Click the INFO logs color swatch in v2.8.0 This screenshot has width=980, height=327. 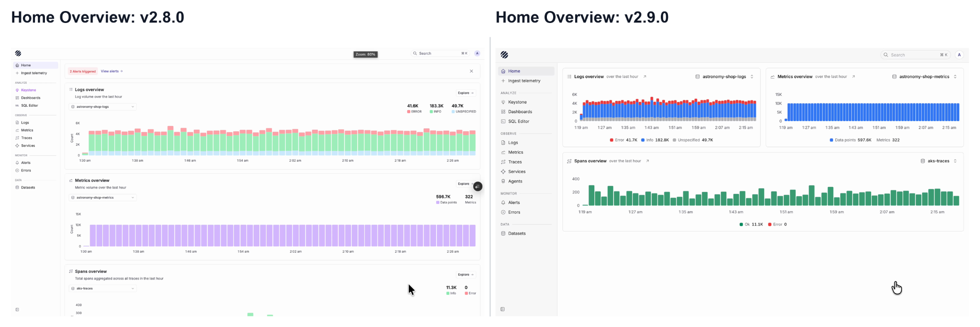pos(431,112)
